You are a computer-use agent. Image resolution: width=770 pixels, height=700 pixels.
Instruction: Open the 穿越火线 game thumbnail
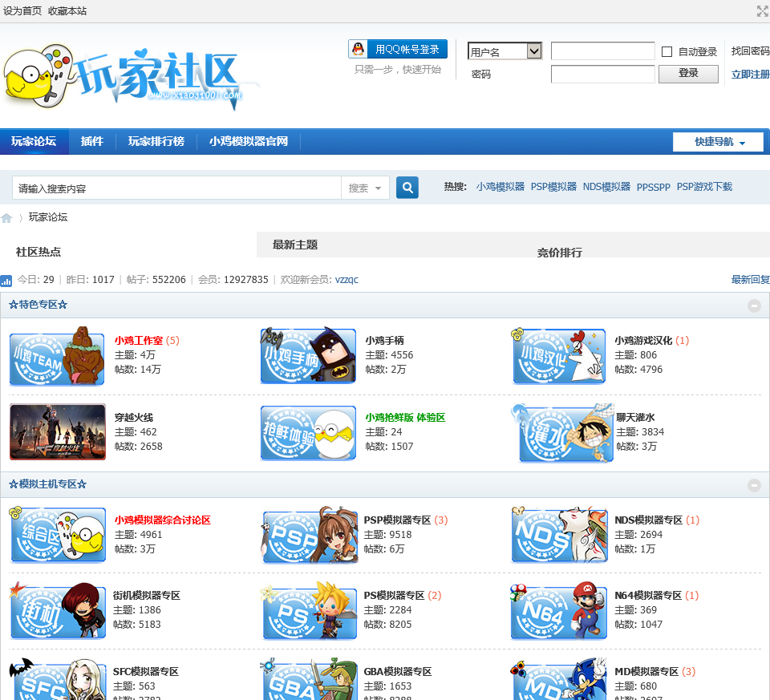[58, 431]
